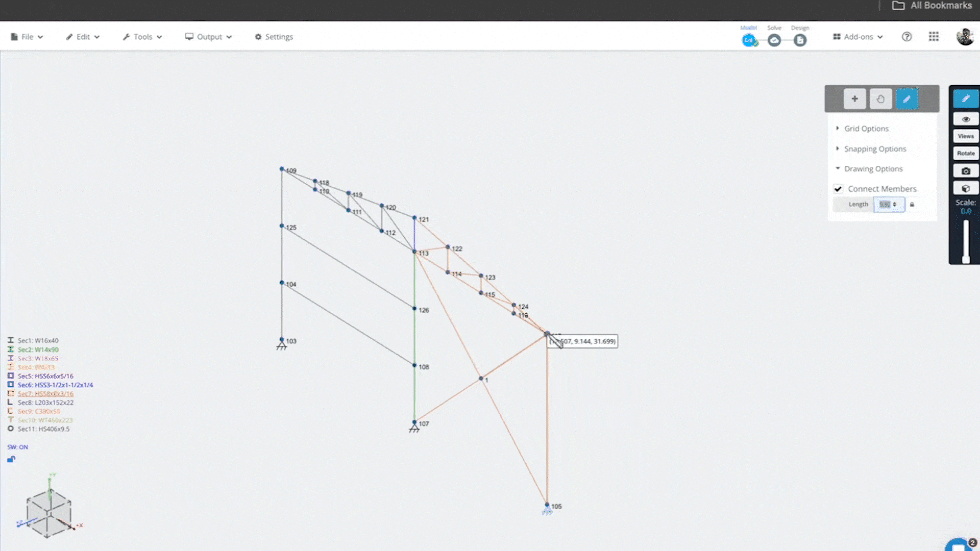Uncheck the Connect Members checkbox

[x=838, y=189]
